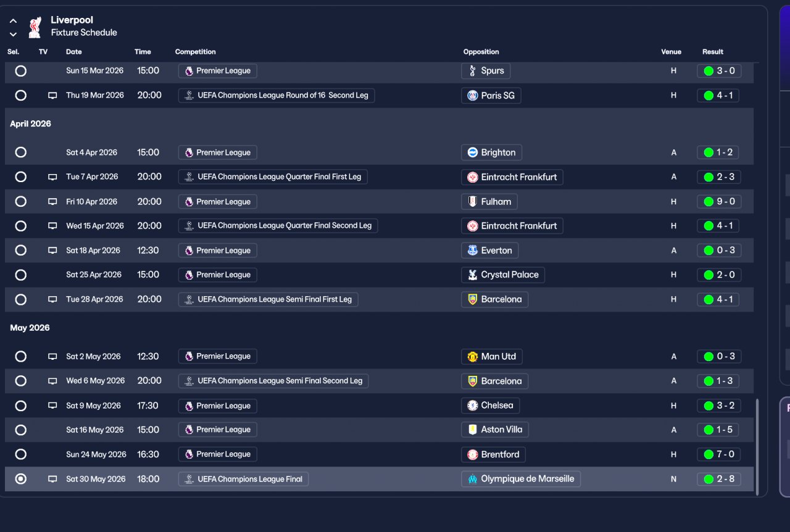Viewport: 790px width, 532px height.
Task: Click the Brentford club crest
Action: pos(473,455)
